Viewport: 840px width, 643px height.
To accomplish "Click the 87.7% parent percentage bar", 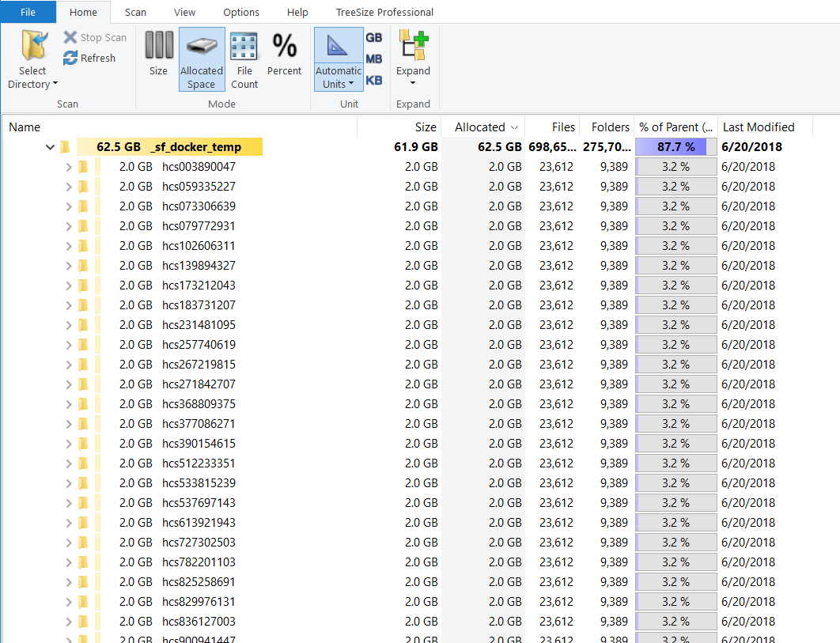I will pos(675,147).
